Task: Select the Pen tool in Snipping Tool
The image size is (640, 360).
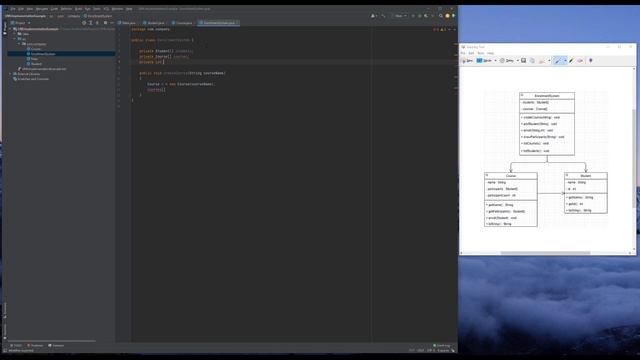Action: coord(558,60)
